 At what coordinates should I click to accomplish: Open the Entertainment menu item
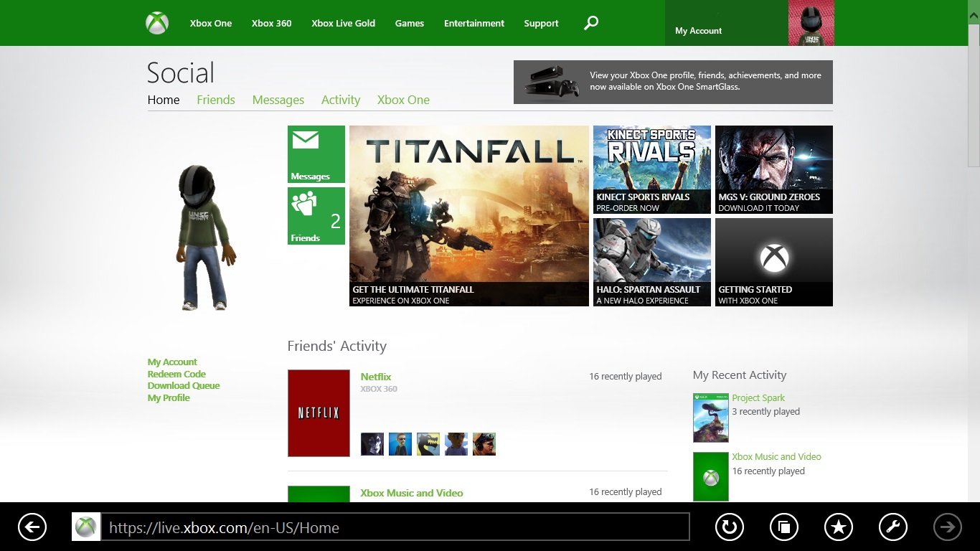point(474,23)
